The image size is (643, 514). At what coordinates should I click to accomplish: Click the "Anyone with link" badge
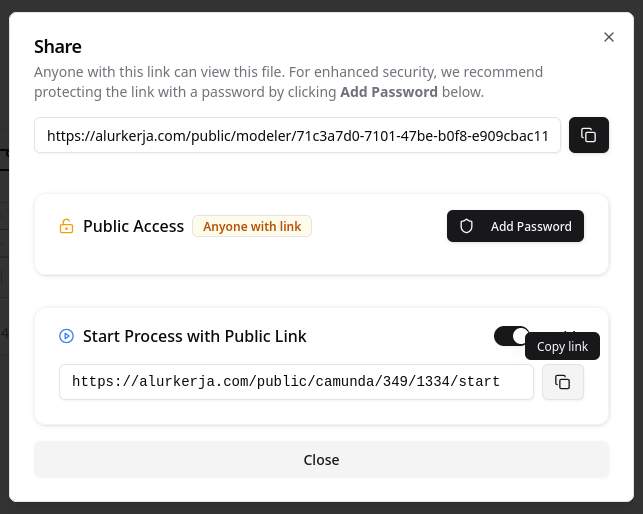pyautogui.click(x=252, y=227)
